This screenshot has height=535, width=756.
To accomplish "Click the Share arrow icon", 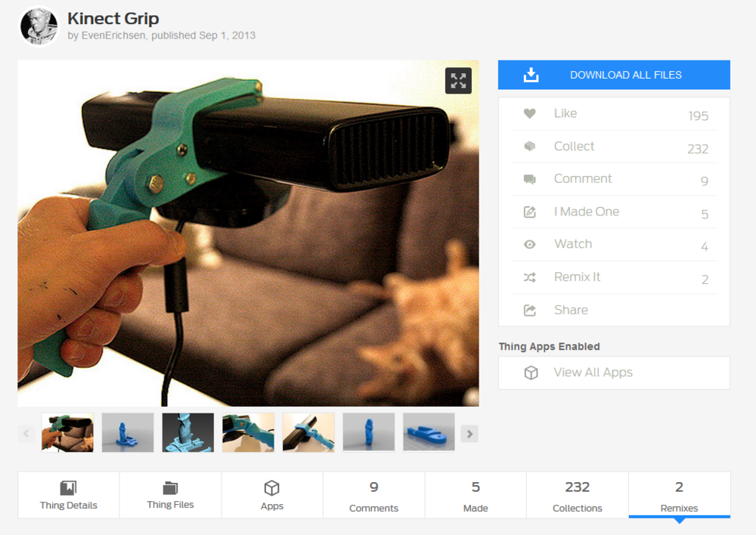I will click(529, 310).
